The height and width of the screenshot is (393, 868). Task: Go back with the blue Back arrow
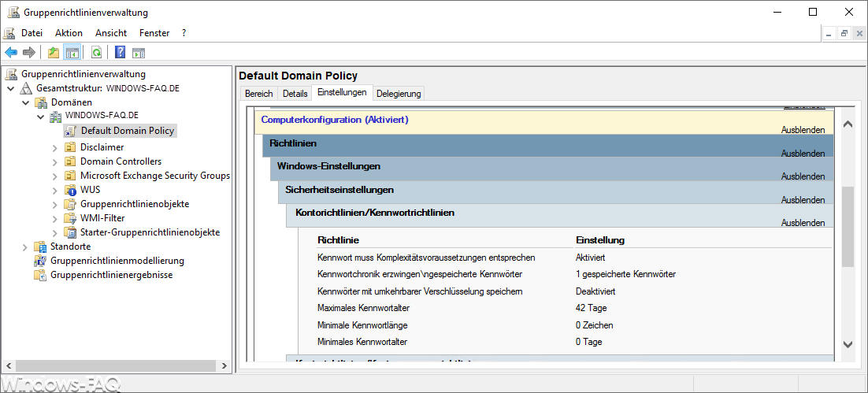[11, 53]
